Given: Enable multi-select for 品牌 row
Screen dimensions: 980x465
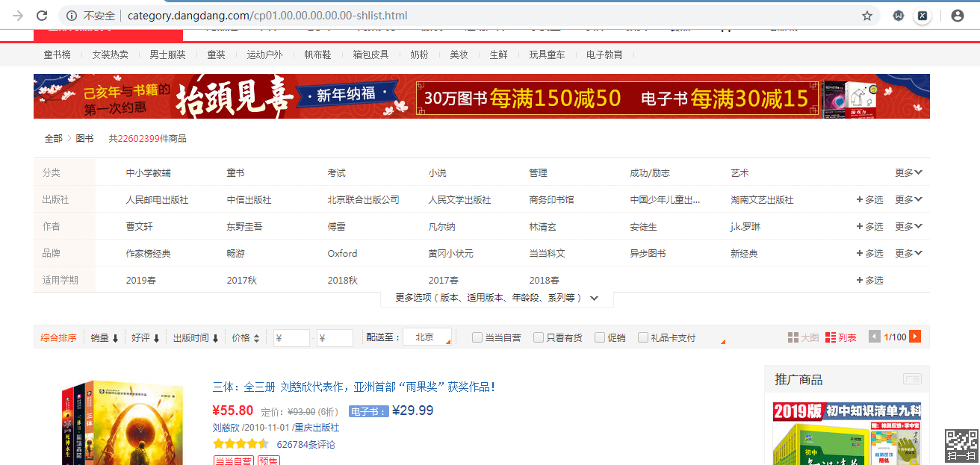Looking at the screenshot, I should 869,253.
